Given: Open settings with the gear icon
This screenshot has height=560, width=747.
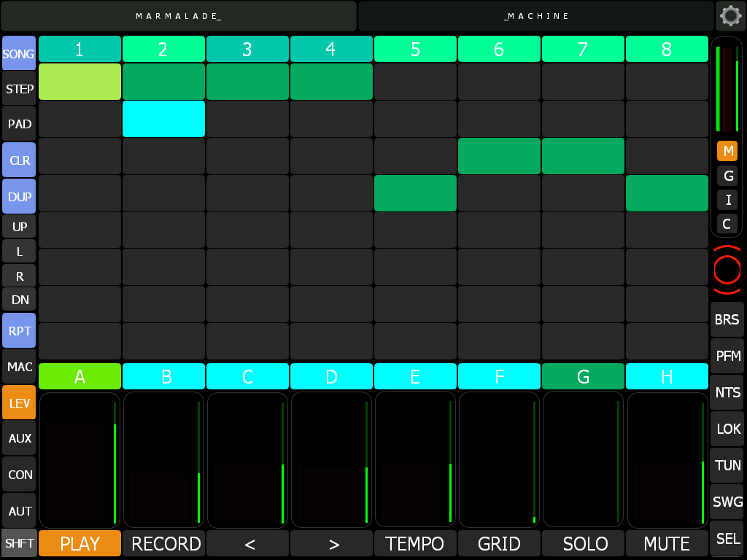Looking at the screenshot, I should (730, 15).
